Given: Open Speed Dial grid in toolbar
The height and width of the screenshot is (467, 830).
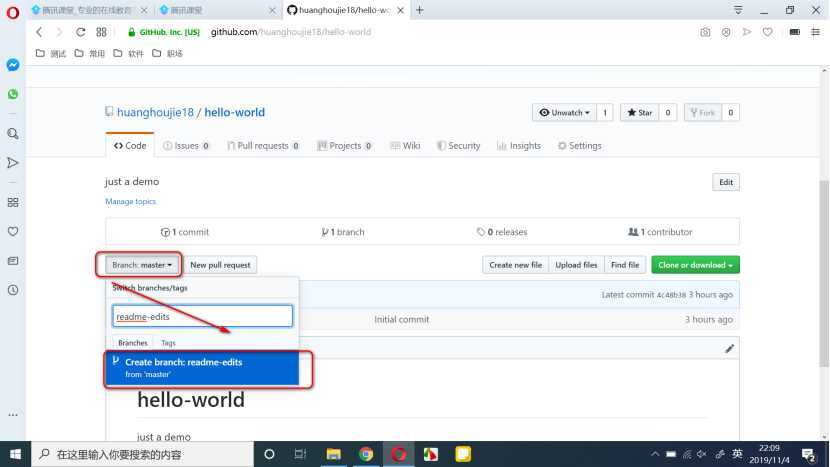Looking at the screenshot, I should tap(101, 32).
